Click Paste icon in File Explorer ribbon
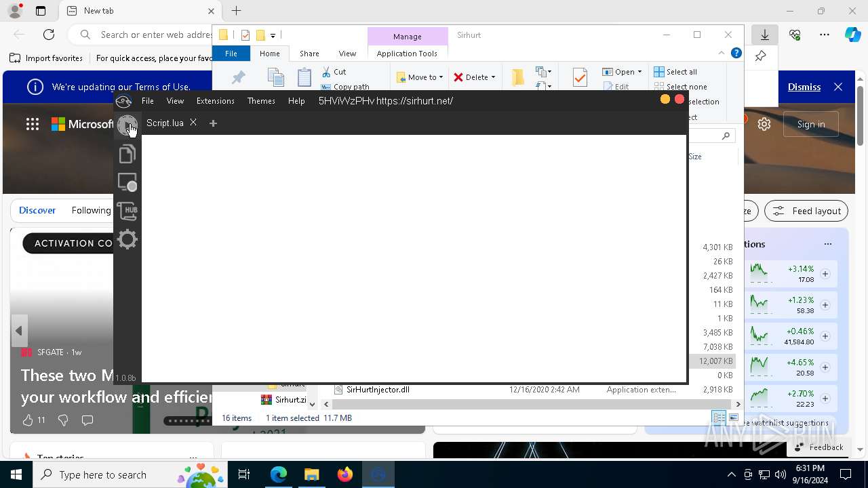The image size is (868, 488). click(304, 77)
